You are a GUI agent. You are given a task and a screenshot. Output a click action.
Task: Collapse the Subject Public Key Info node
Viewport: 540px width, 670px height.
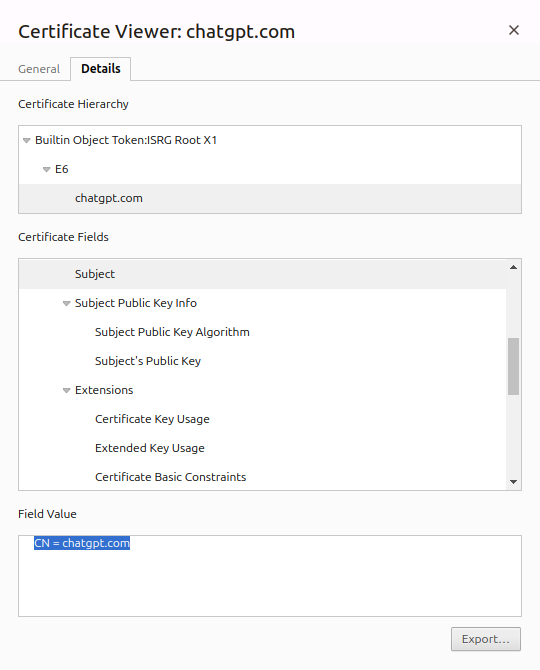coord(66,303)
